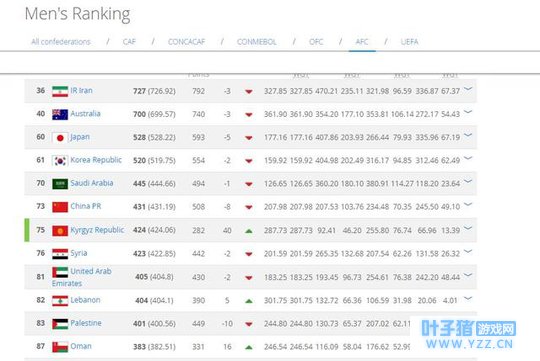
Task: Open the United Arab Emirates team link
Action: click(x=82, y=277)
